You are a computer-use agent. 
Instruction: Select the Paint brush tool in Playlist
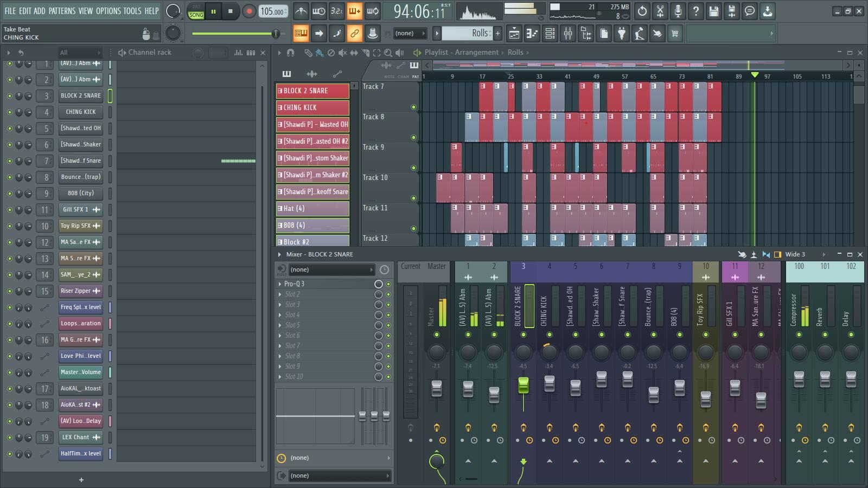coord(319,53)
